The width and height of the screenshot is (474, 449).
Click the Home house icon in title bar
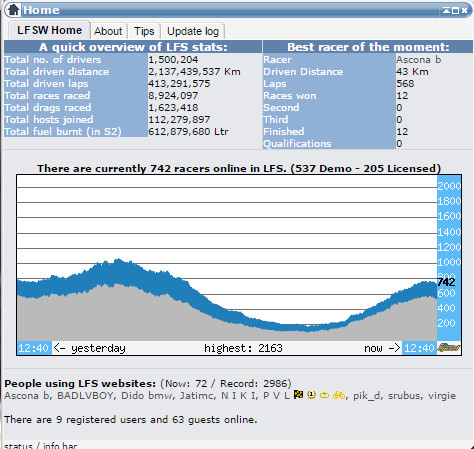click(x=13, y=9)
